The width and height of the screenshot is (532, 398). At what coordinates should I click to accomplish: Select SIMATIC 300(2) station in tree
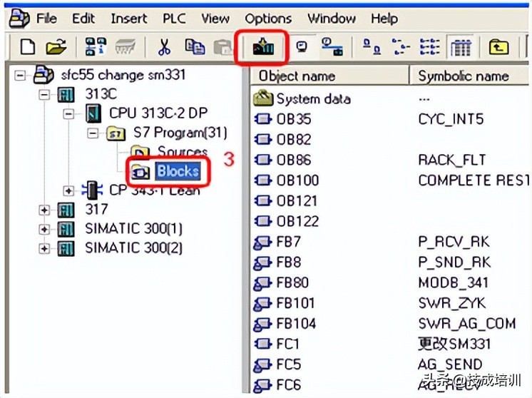pyautogui.click(x=133, y=248)
